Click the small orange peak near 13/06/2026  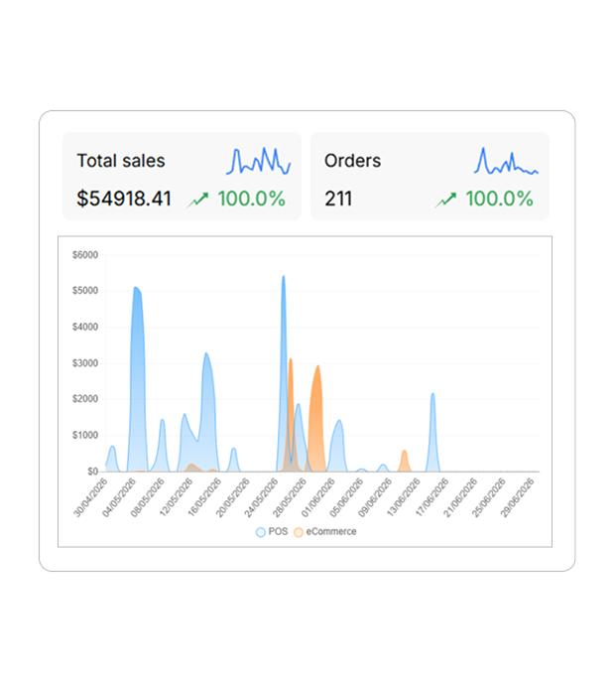click(x=405, y=461)
